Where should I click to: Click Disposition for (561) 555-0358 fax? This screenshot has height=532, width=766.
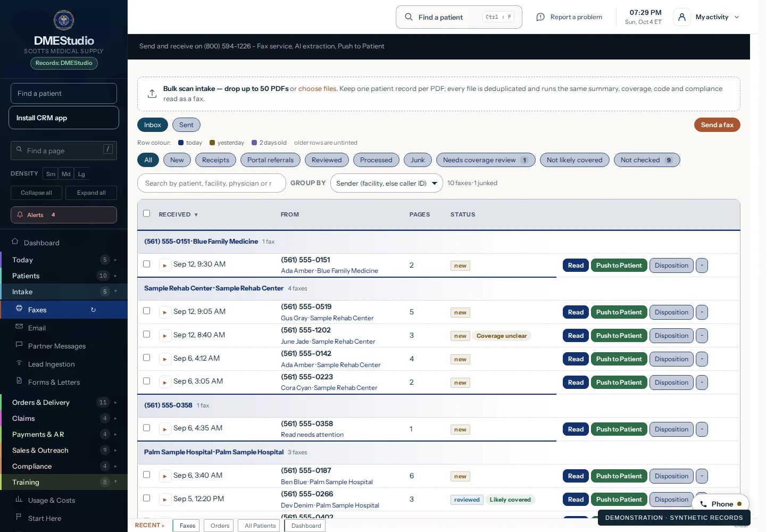click(x=671, y=429)
